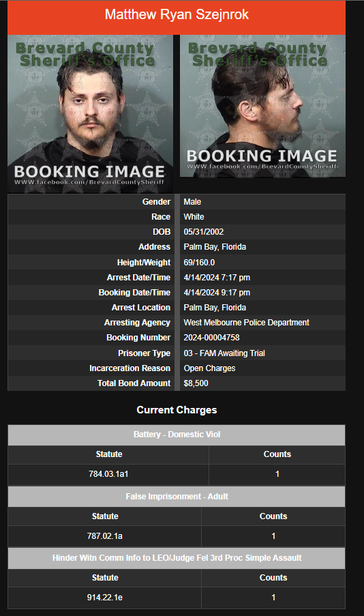Select 'Palm Bay, Florida' in Arrest Location row
This screenshot has width=364, height=616.
pos(215,307)
